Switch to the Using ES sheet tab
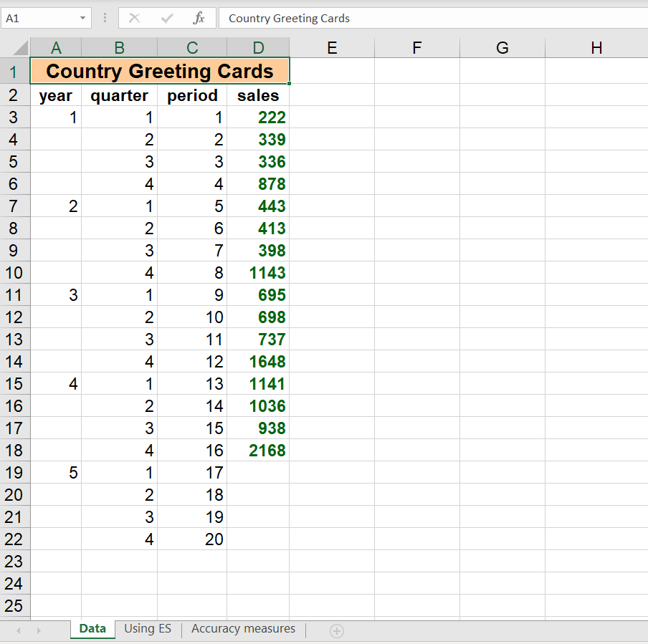The height and width of the screenshot is (644, 648). pyautogui.click(x=148, y=629)
